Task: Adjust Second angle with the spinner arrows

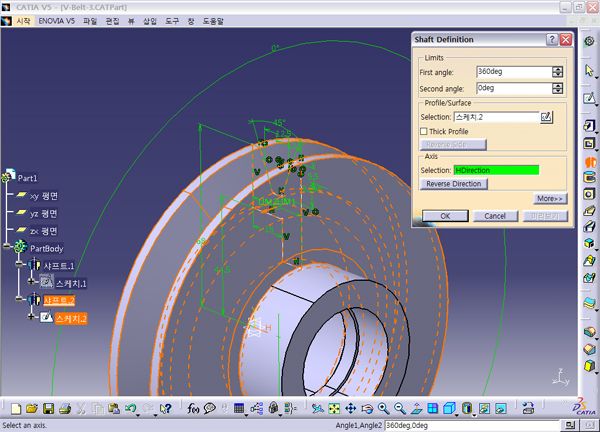Action: (x=558, y=88)
